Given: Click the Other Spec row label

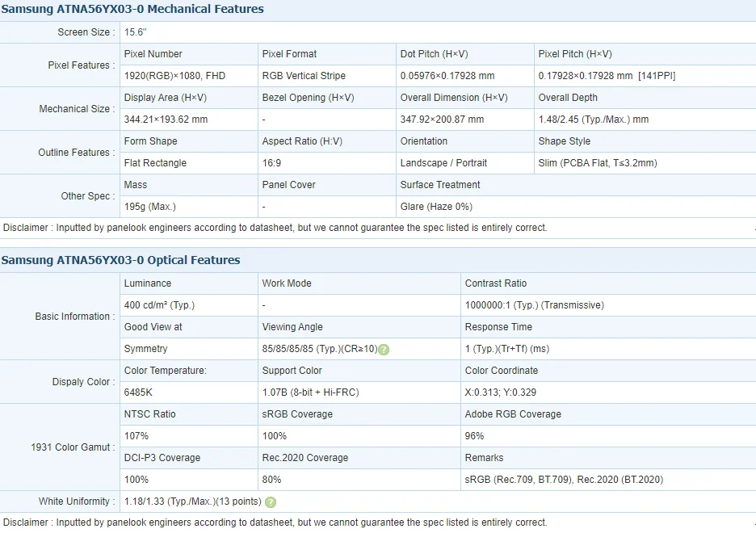Looking at the screenshot, I should click(88, 196).
